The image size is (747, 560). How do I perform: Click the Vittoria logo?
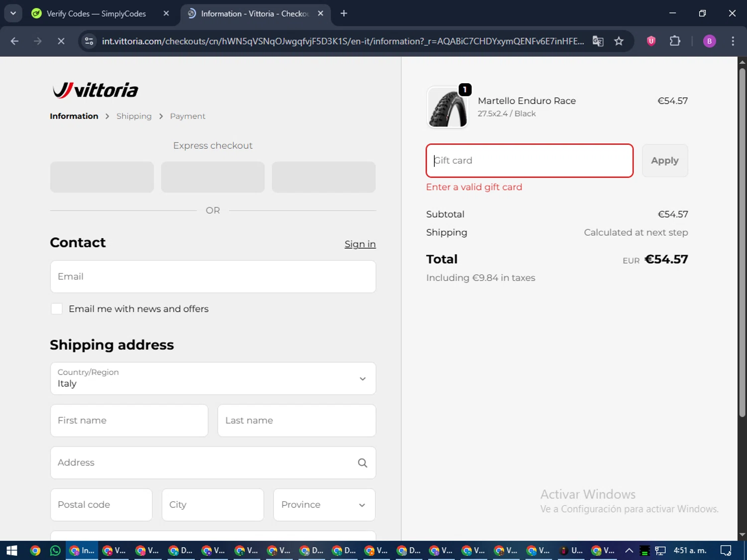96,90
